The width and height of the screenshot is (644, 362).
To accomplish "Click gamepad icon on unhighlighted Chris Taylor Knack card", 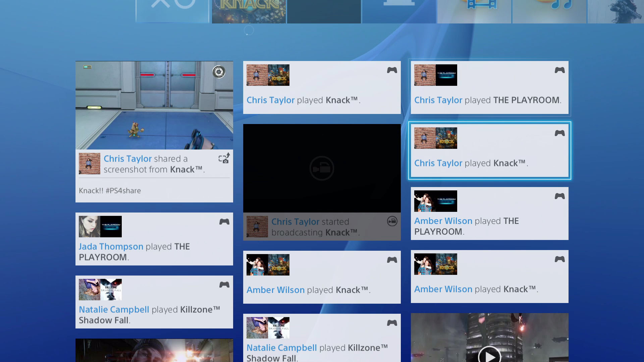I will [392, 70].
